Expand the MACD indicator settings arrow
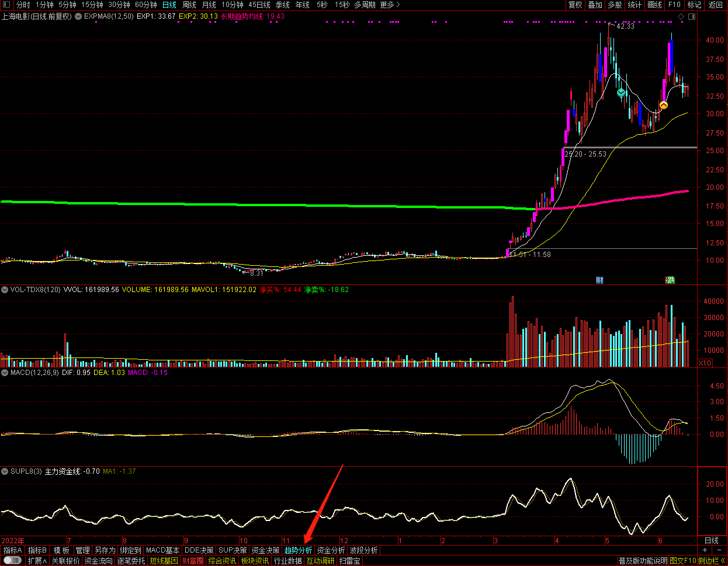 [x=5, y=373]
